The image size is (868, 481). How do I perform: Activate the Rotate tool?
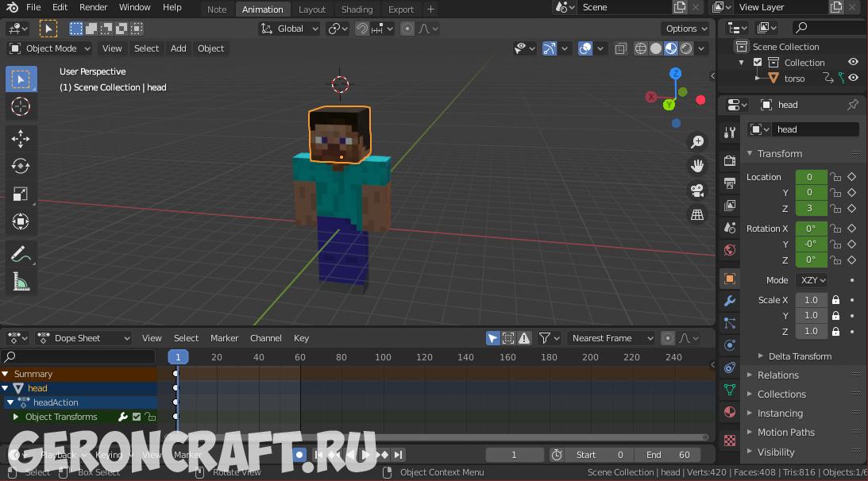[x=21, y=166]
